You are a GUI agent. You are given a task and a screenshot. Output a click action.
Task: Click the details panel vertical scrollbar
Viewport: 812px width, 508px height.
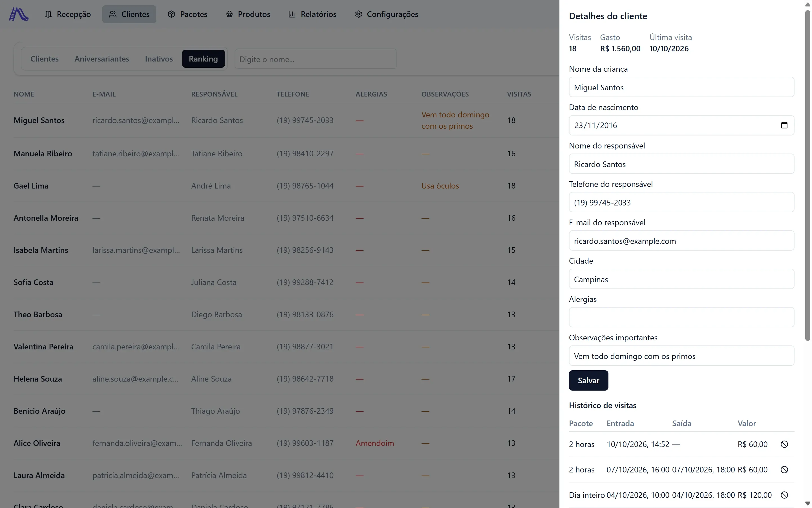click(x=808, y=175)
